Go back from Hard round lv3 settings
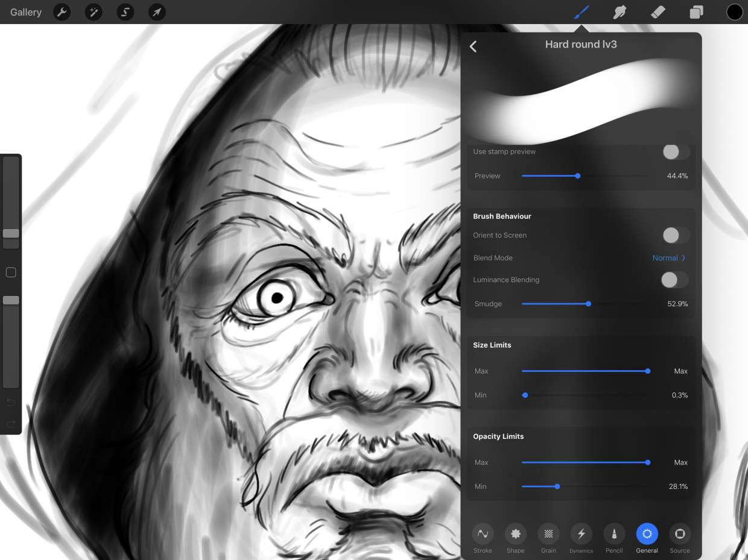This screenshot has height=560, width=748. [474, 46]
